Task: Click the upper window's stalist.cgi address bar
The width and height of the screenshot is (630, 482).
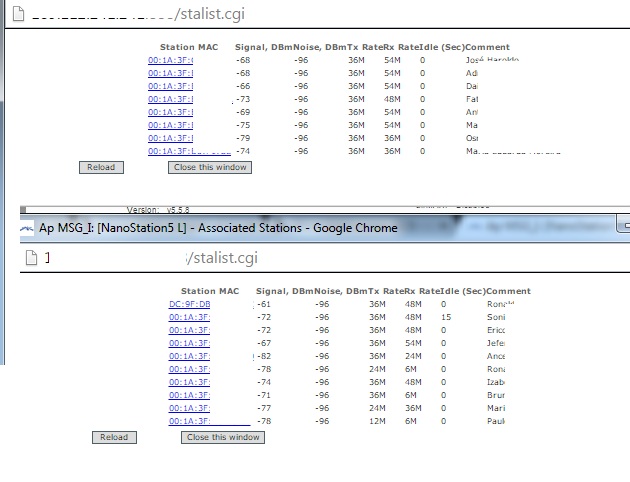Action: coord(138,14)
